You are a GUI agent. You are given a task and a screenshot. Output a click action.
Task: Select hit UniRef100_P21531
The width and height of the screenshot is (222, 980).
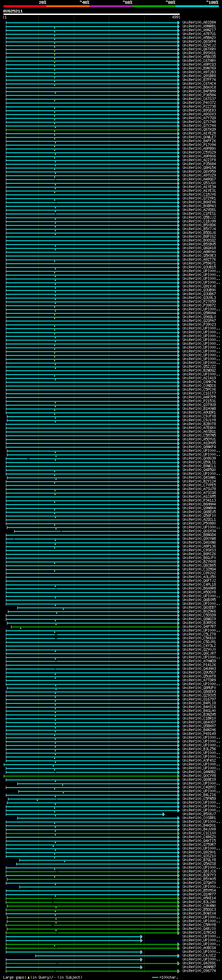click(199, 401)
